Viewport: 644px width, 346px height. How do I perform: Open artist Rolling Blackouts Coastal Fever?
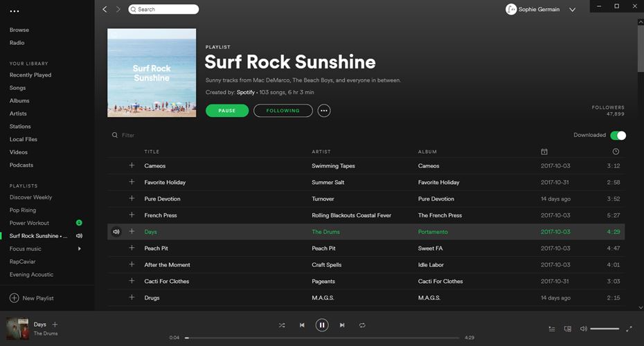[351, 215]
